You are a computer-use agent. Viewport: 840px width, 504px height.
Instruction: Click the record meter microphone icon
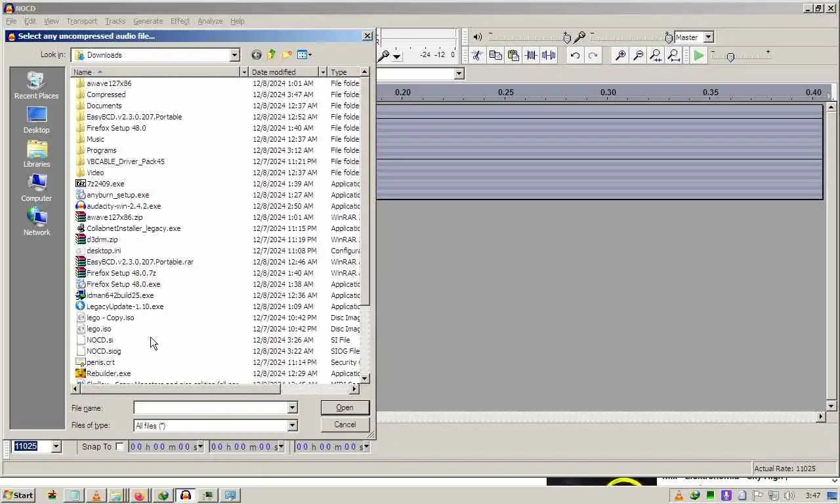(384, 56)
